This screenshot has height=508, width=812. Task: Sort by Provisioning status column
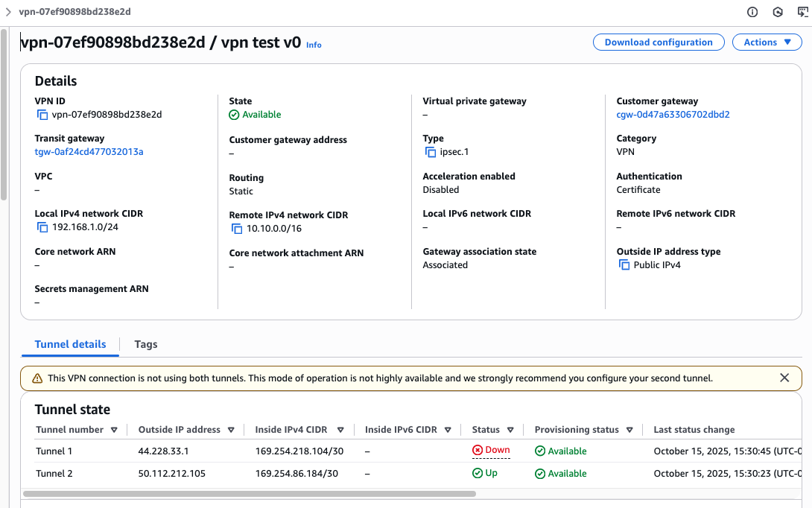[x=629, y=430]
